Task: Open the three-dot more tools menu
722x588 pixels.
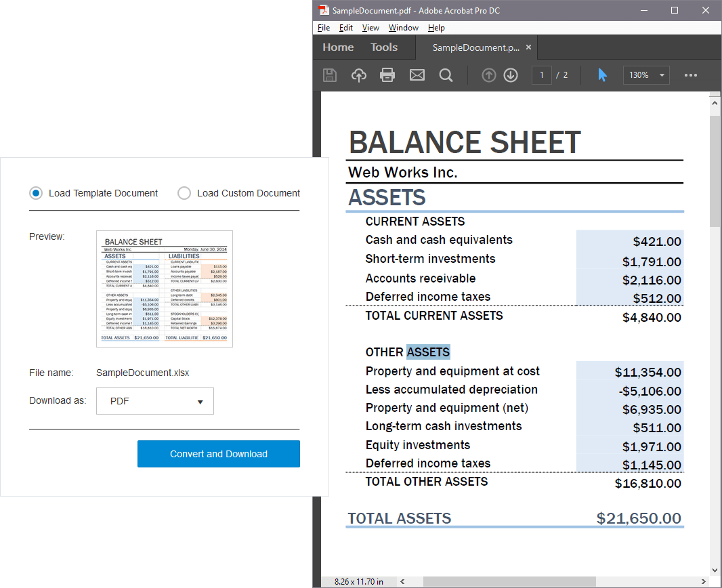Action: coord(691,75)
